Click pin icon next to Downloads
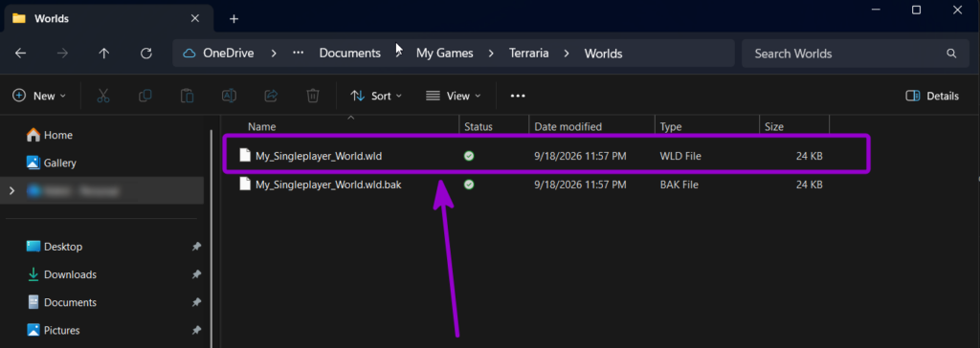This screenshot has width=980, height=348. [x=196, y=274]
